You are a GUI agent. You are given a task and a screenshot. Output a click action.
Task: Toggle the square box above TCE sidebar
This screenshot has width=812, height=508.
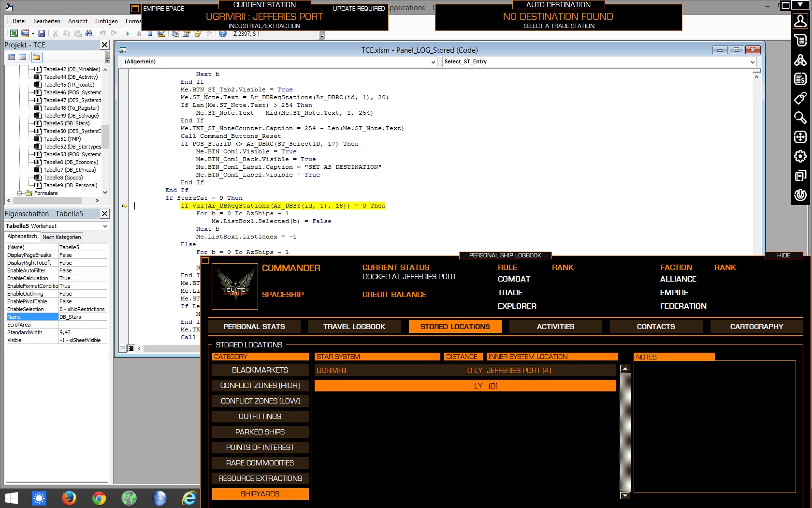786,5
